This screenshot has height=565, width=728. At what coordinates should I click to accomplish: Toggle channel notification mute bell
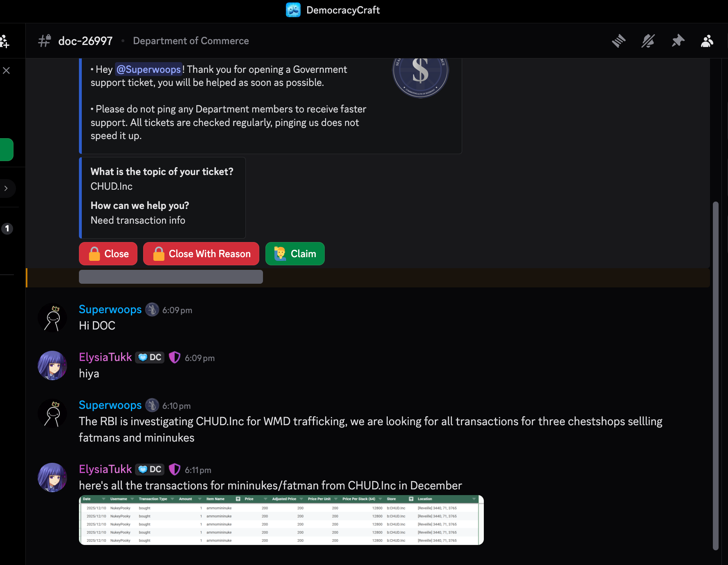(648, 41)
